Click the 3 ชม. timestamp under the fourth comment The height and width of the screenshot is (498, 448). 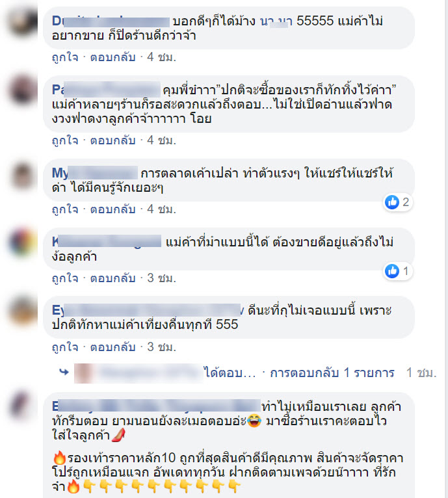pos(161,278)
